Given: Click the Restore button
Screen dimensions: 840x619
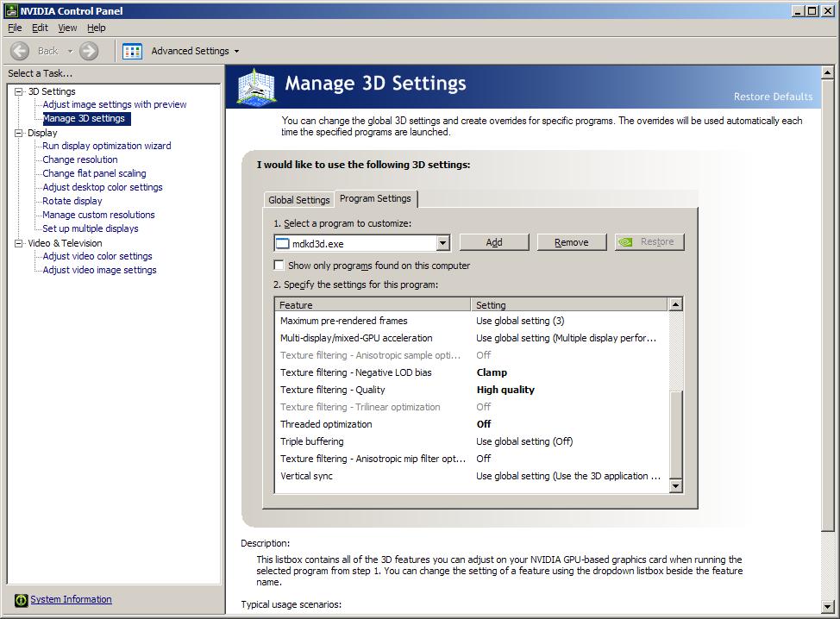Looking at the screenshot, I should click(x=649, y=242).
